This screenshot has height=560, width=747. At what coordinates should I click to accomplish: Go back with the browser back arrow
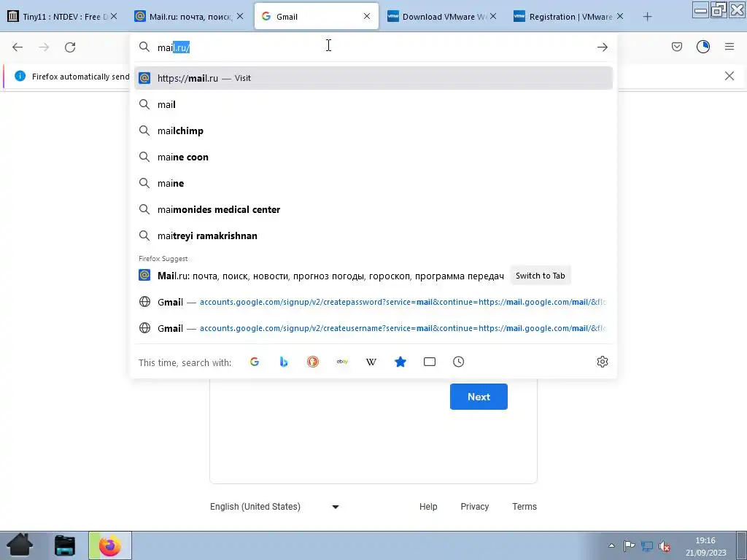coord(18,47)
